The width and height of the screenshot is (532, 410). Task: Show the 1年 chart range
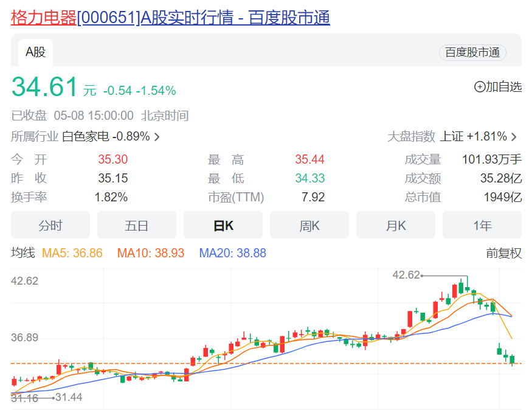tap(482, 226)
